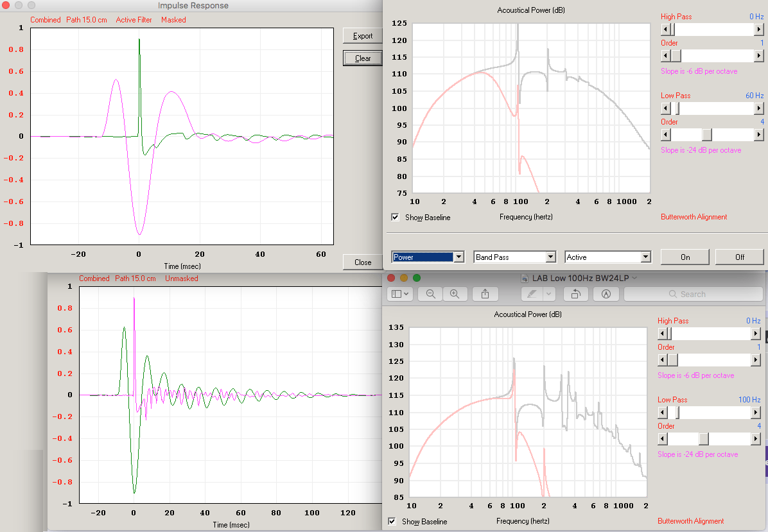
Task: Decrease 60 Hz Low Pass Order left arrow
Action: coord(665,134)
